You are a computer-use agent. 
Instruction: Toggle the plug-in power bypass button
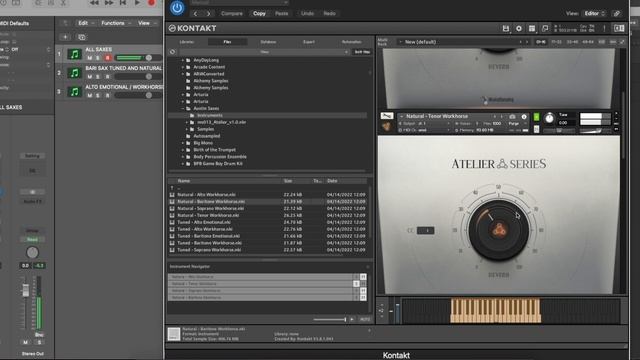[x=177, y=7]
